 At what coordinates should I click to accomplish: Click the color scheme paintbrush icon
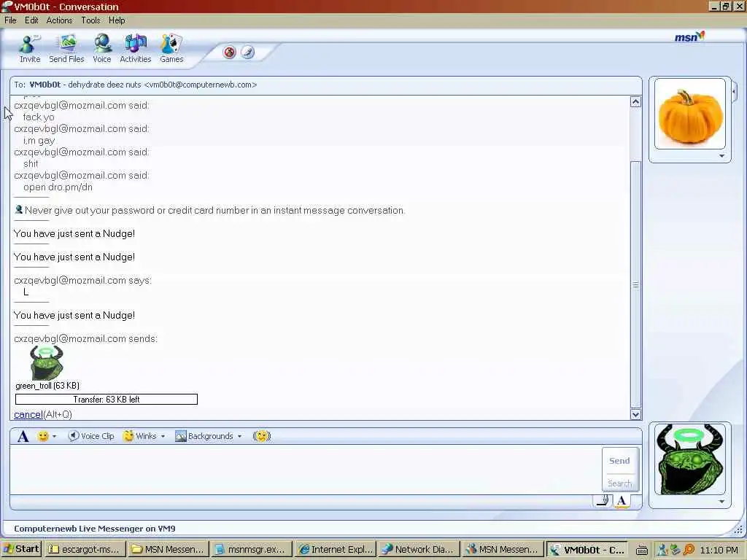[x=247, y=52]
